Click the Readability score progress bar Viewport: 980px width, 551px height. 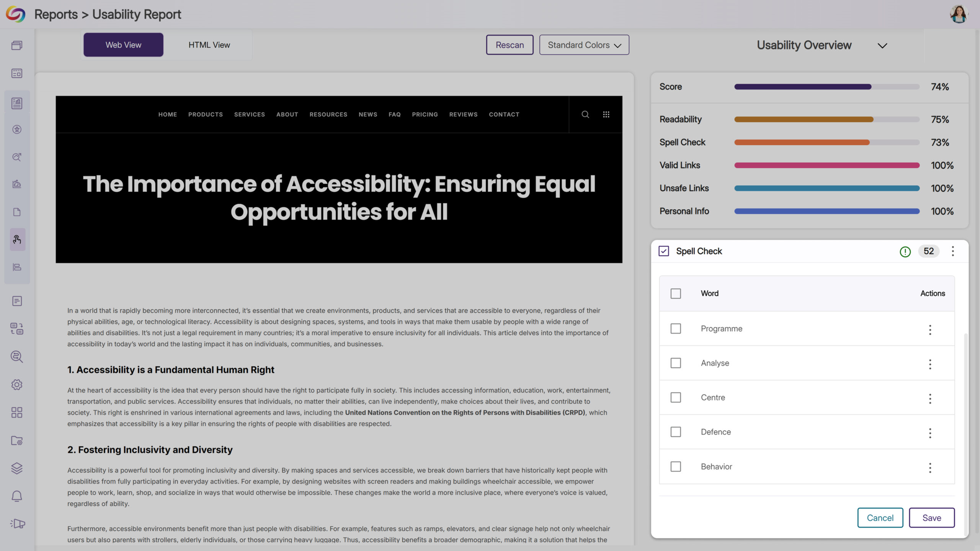coord(826,119)
